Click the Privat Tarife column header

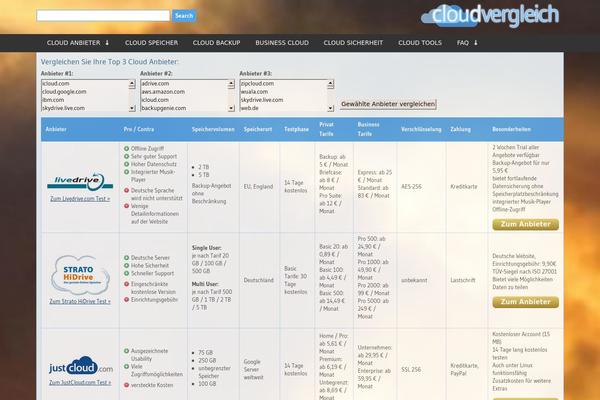pos(326,129)
